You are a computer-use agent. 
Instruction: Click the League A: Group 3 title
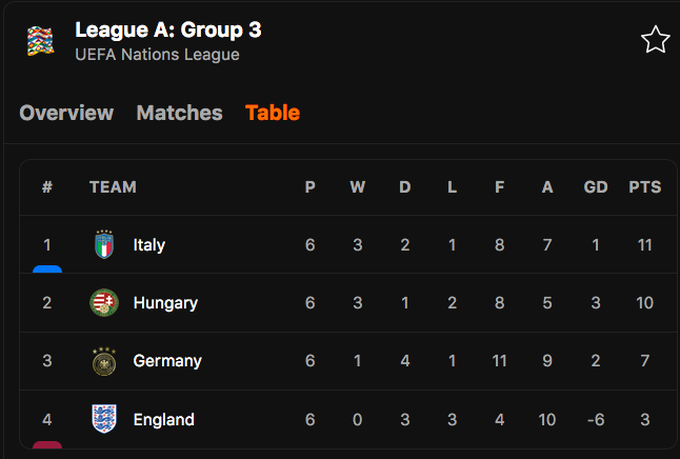[168, 30]
